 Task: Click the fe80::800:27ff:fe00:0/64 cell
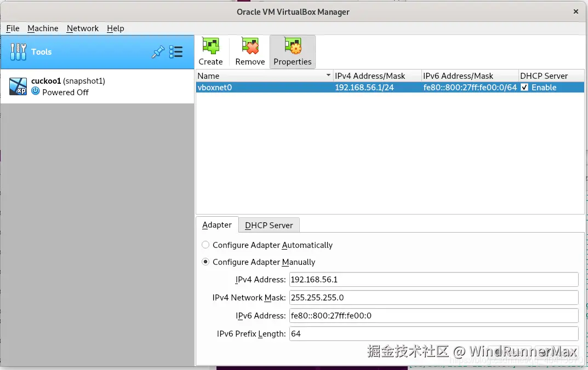tap(470, 87)
